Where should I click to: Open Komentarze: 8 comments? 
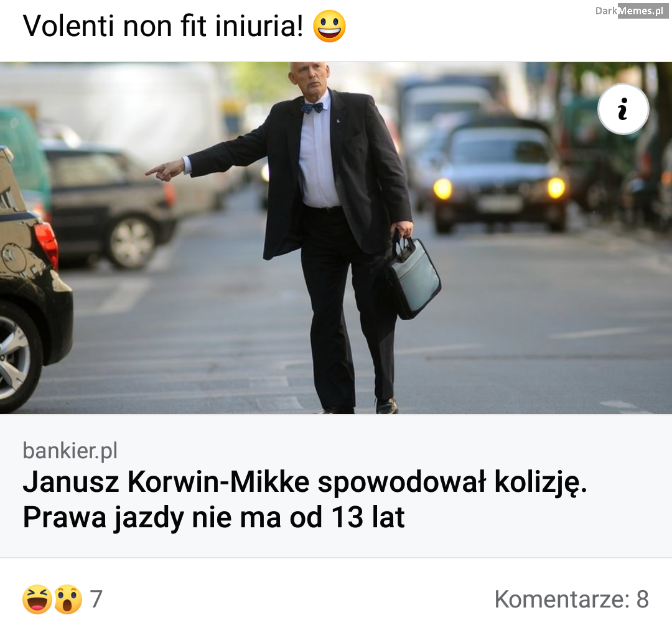coord(571,599)
